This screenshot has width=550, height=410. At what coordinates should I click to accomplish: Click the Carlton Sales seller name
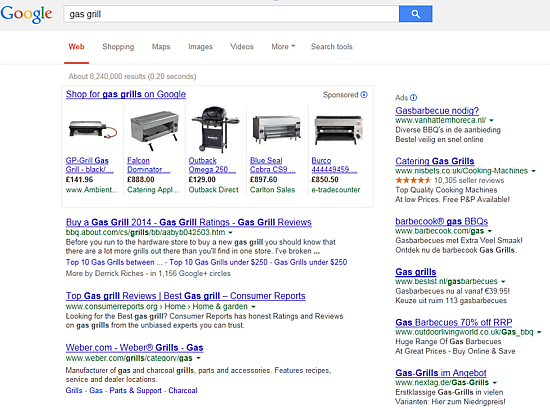(x=273, y=190)
